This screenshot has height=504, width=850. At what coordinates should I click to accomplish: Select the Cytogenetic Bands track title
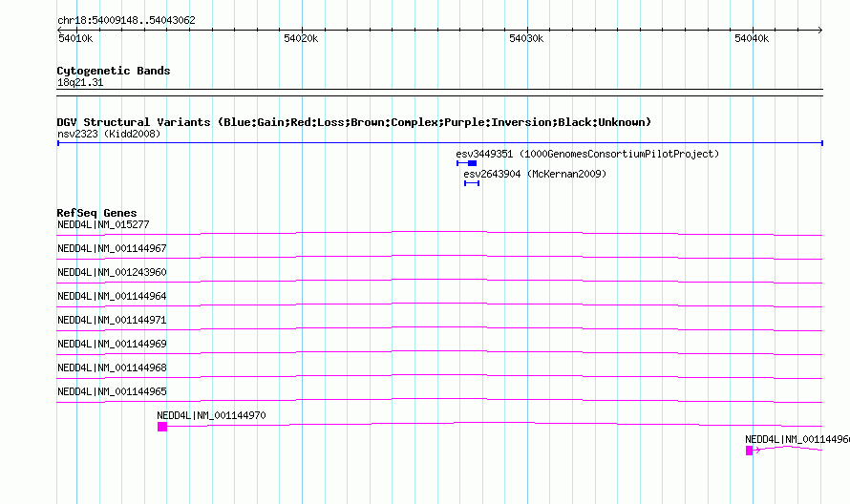[x=114, y=71]
